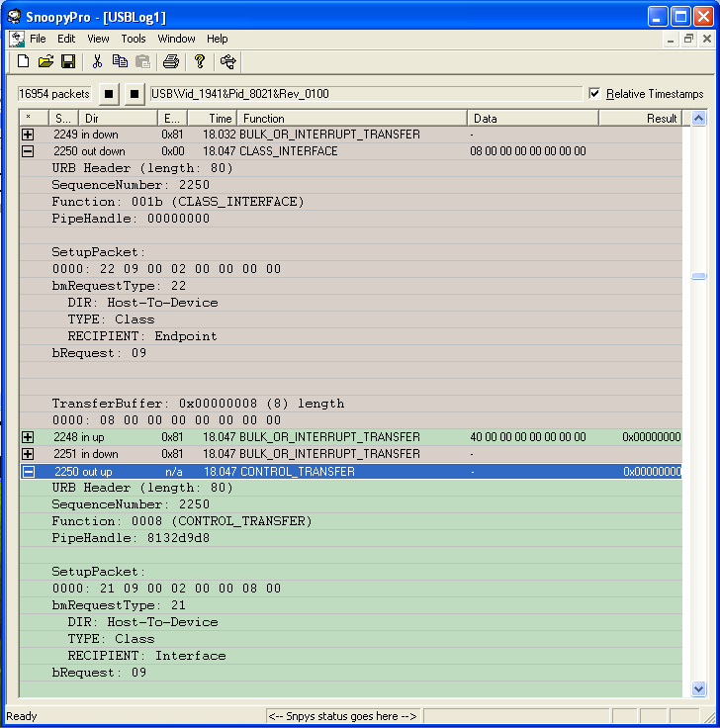The width and height of the screenshot is (720, 728).
Task: Click setup packet '22 09 00 02' line
Action: tap(167, 269)
